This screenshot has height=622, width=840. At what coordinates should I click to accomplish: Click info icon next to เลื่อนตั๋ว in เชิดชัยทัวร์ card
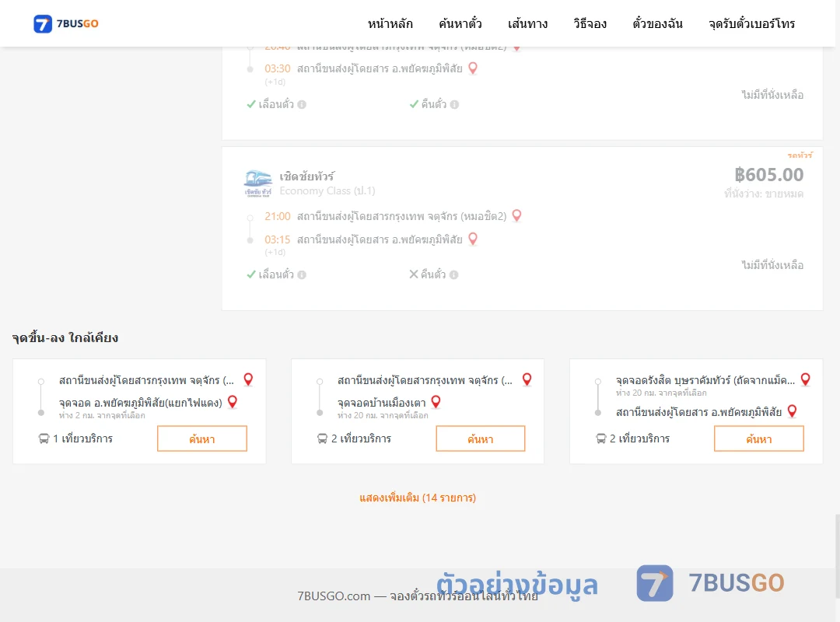[x=302, y=274]
